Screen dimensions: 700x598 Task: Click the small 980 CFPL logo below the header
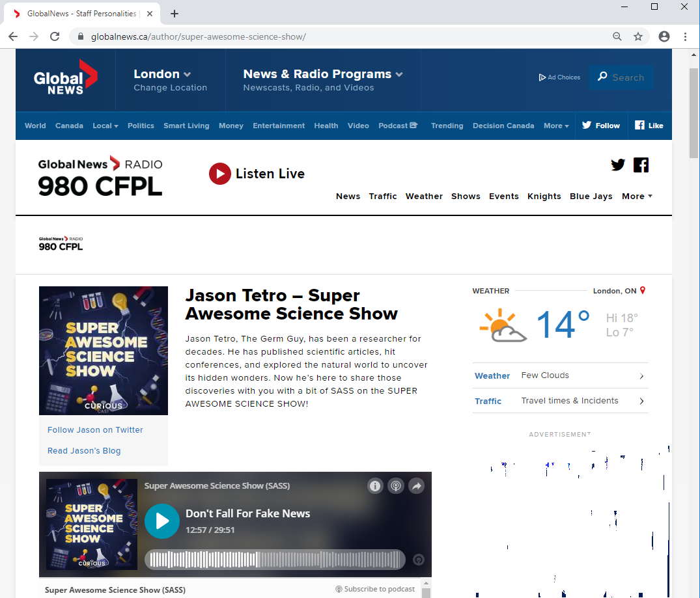[x=61, y=243]
